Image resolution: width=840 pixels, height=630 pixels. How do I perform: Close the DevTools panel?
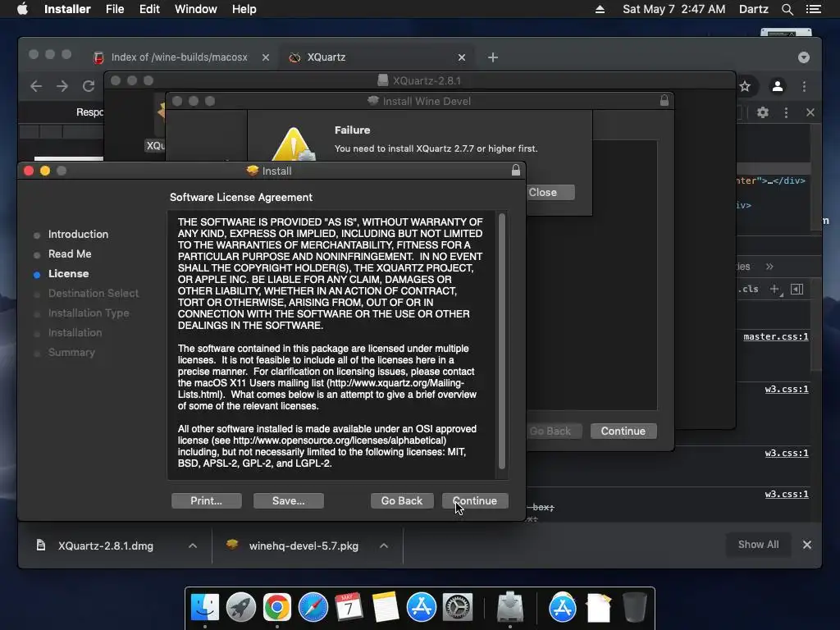point(810,112)
